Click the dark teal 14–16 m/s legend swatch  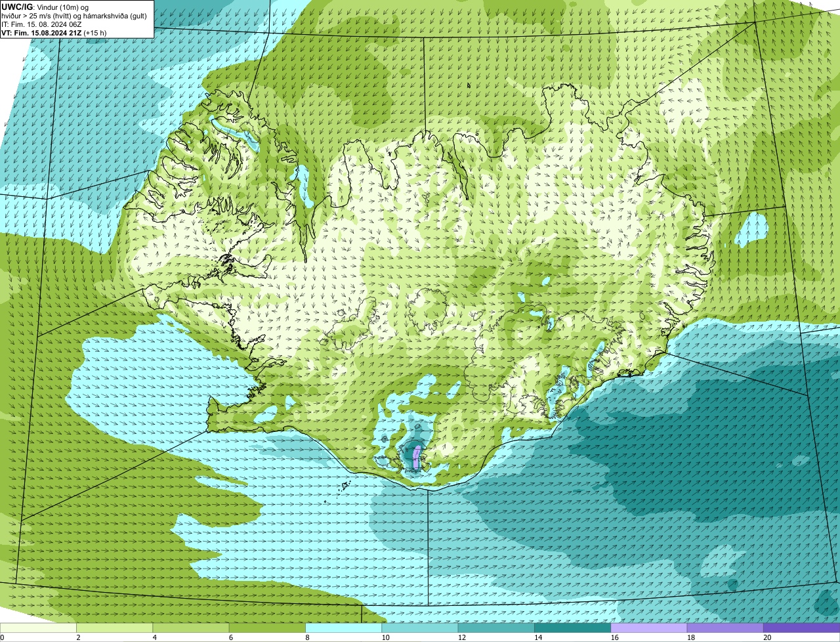572,628
